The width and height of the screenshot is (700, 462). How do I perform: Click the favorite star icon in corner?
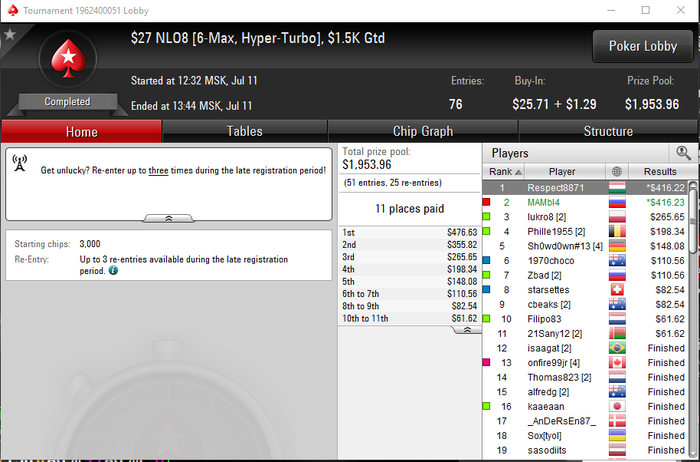click(10, 34)
